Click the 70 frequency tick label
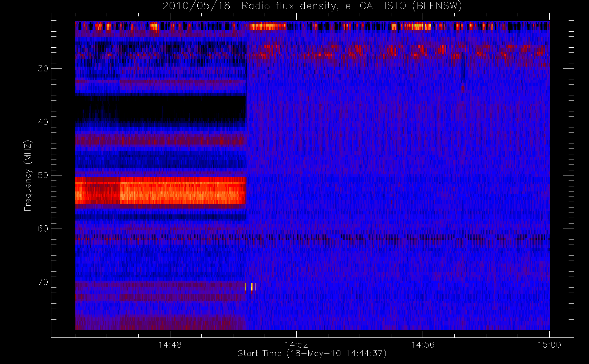Image resolution: width=589 pixels, height=364 pixels. pyautogui.click(x=43, y=282)
